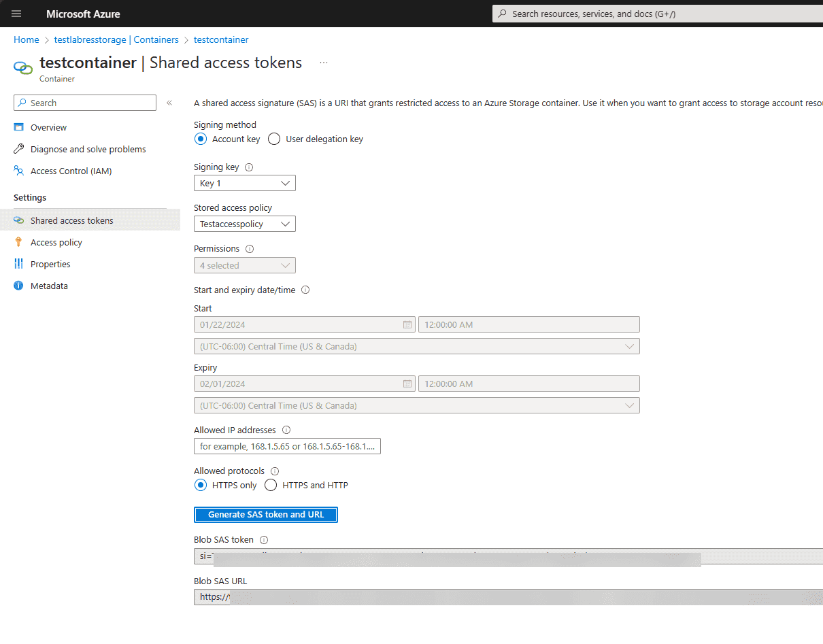Open the Expiry date calendar picker icon
The width and height of the screenshot is (823, 644).
point(407,384)
